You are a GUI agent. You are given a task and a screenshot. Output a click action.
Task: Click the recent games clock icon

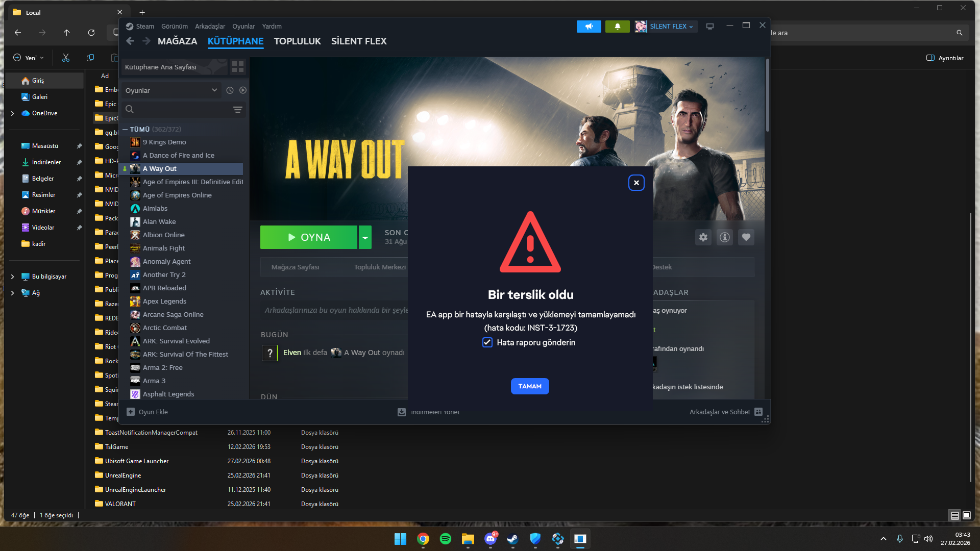tap(230, 90)
